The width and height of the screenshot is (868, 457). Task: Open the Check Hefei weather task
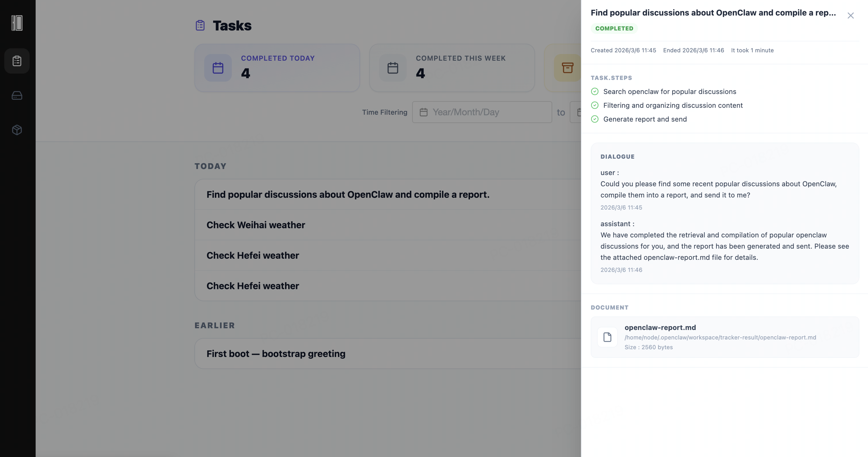tap(252, 255)
